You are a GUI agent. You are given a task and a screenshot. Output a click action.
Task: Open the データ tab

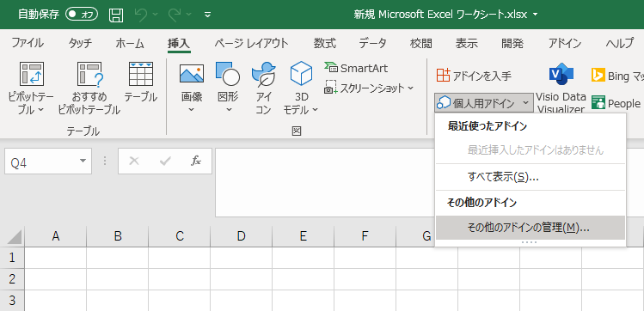[x=372, y=43]
